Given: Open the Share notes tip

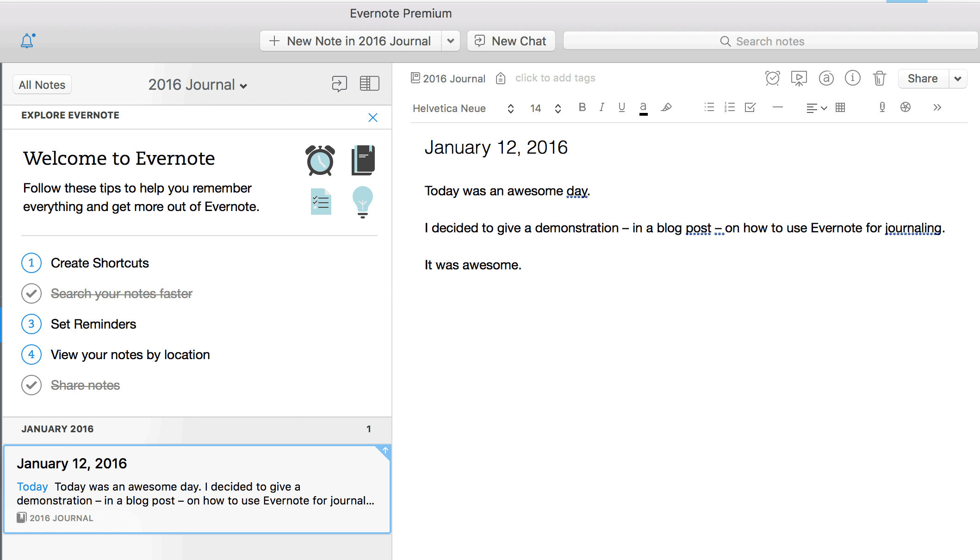Looking at the screenshot, I should (86, 386).
